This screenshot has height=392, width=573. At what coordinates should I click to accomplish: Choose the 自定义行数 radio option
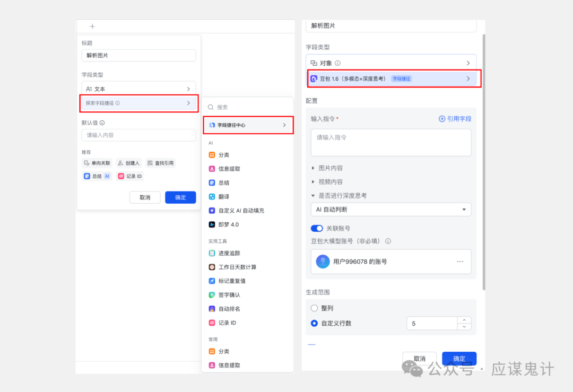coord(314,323)
